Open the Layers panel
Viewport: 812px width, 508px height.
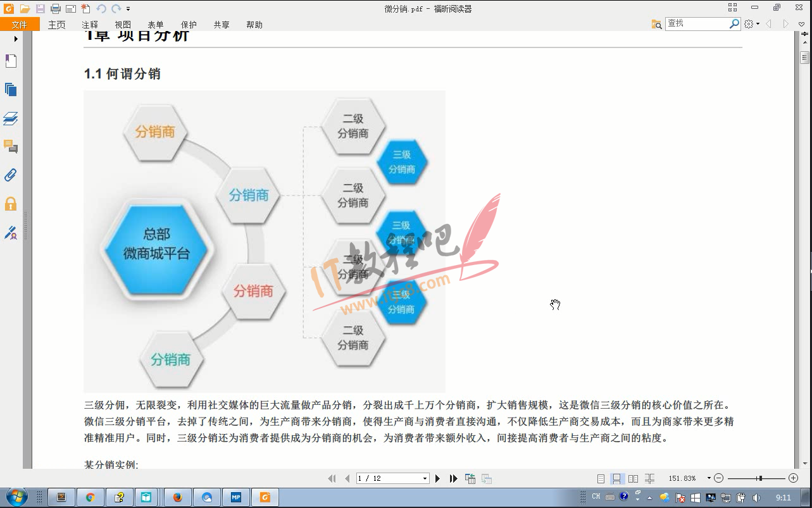11,118
